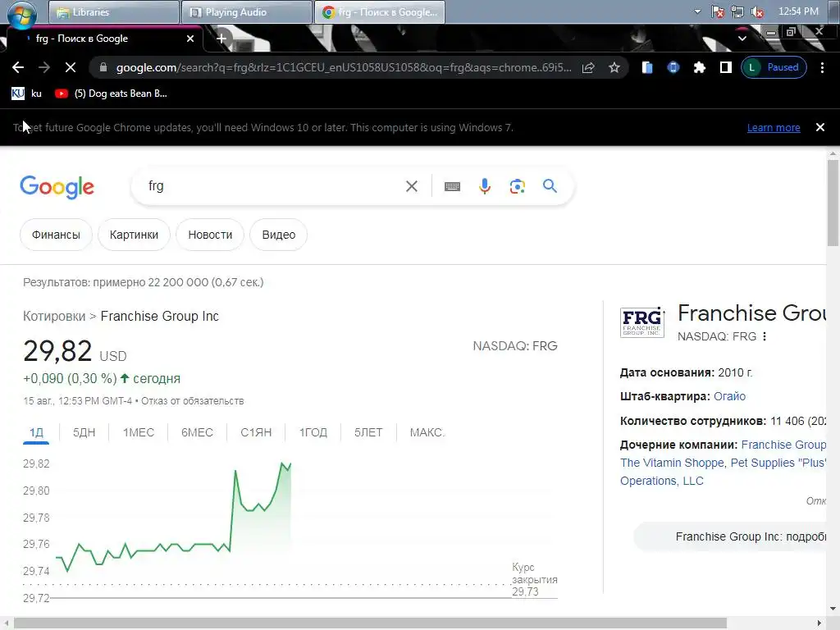Image resolution: width=840 pixels, height=630 pixels.
Task: Show hidden system tray icons arrow
Action: pos(697,11)
